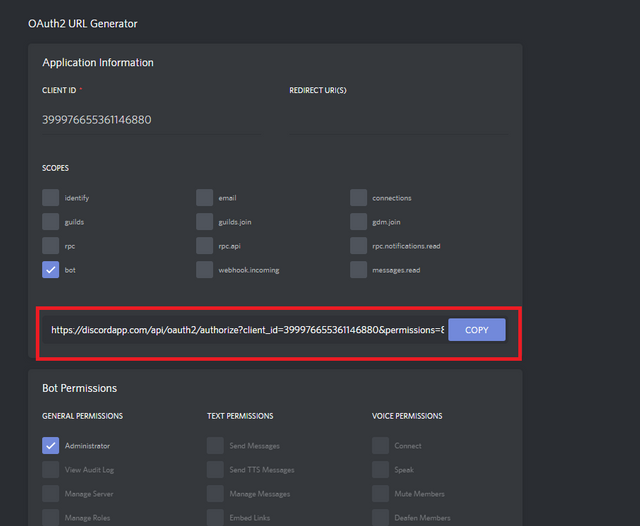Tick the Manage Messages permission
Viewport: 640px width, 526px height.
click(x=215, y=494)
